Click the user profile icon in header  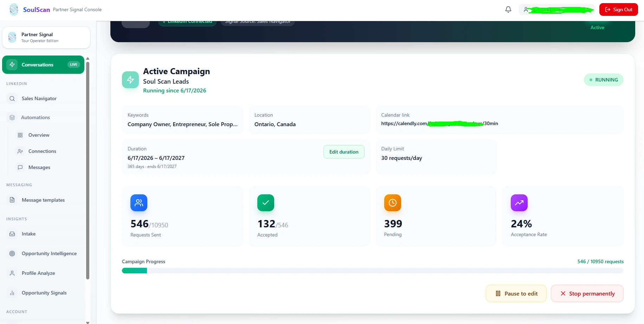[x=526, y=9]
